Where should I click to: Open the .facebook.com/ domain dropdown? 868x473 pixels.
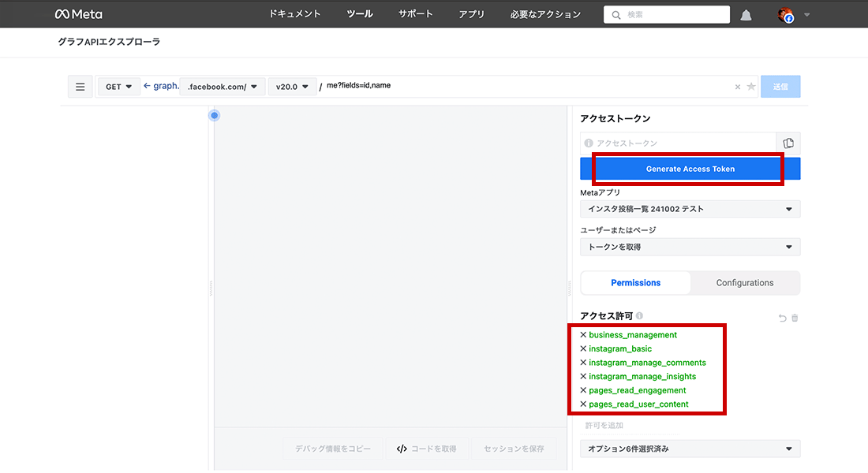pos(222,87)
